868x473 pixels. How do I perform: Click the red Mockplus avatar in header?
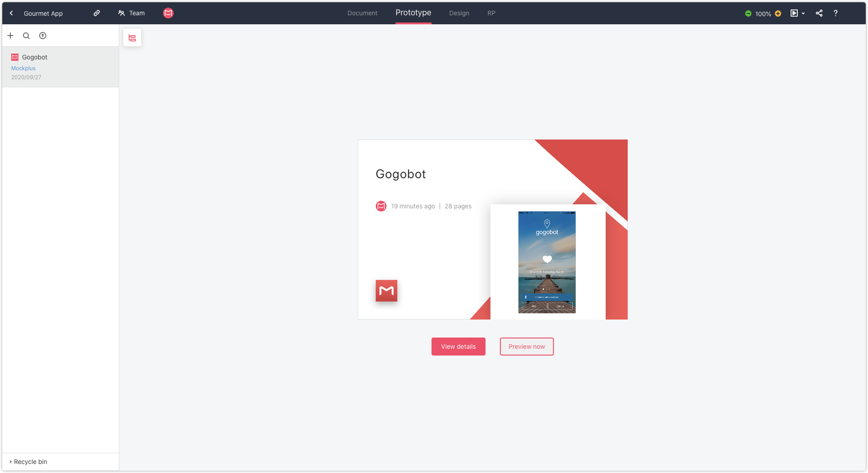point(168,13)
